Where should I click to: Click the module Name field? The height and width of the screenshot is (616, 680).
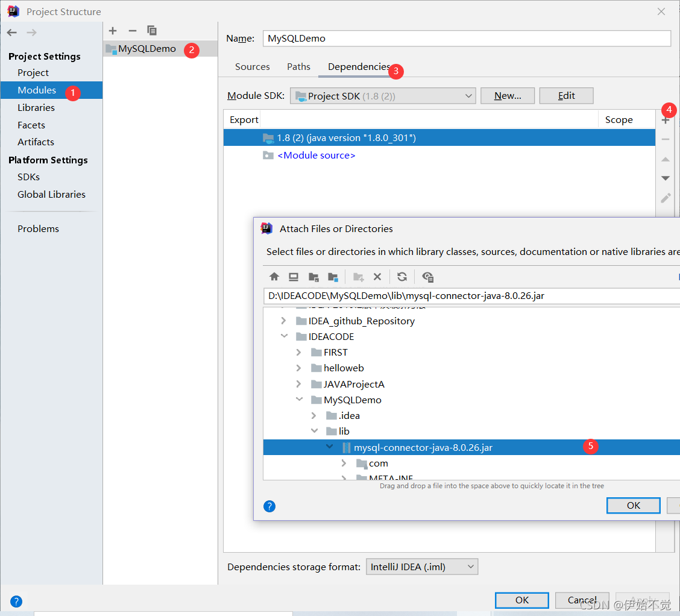point(467,39)
